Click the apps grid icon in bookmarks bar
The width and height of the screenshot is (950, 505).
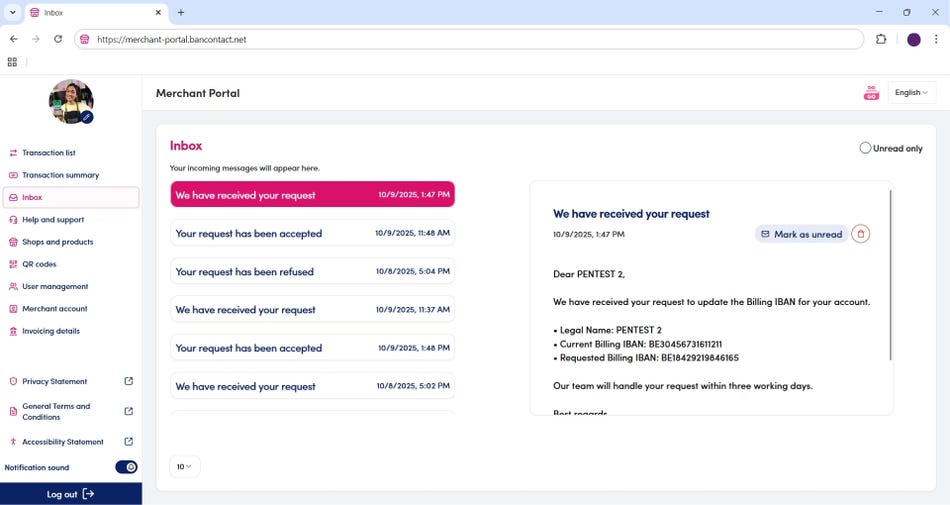coord(12,62)
